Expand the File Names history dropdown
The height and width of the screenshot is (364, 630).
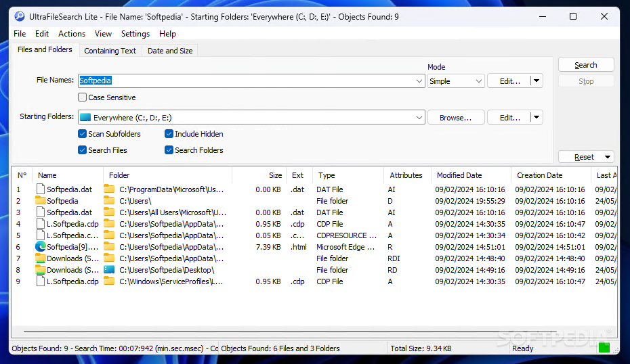[419, 81]
